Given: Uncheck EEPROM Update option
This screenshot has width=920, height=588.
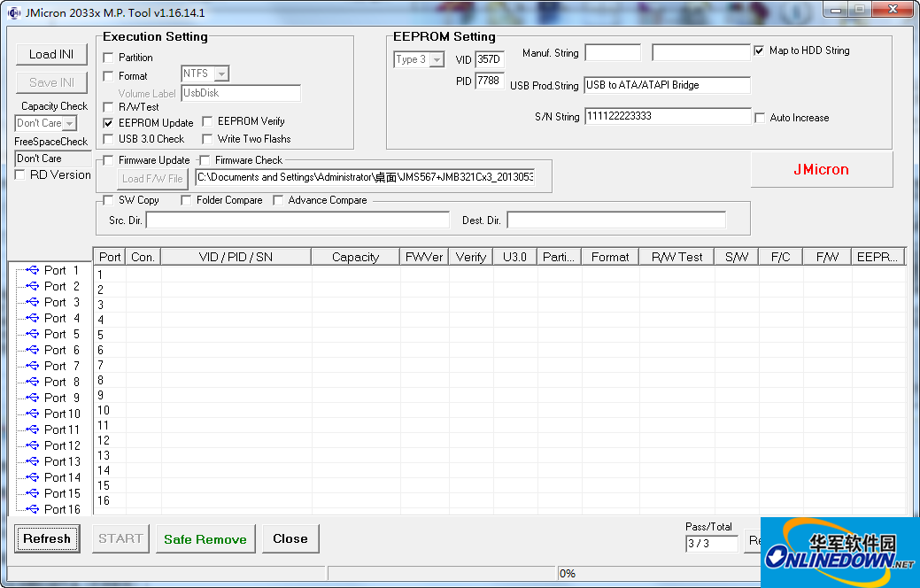Looking at the screenshot, I should (108, 123).
